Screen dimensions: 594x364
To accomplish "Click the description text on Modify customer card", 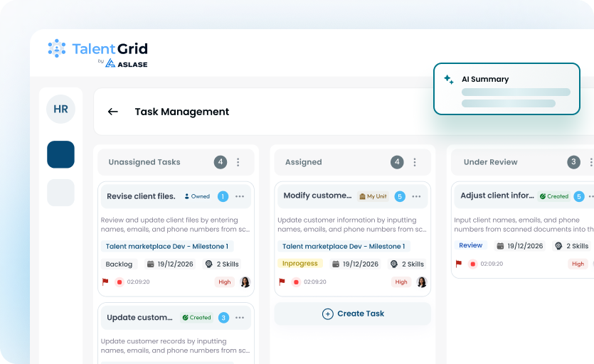I will (x=352, y=225).
